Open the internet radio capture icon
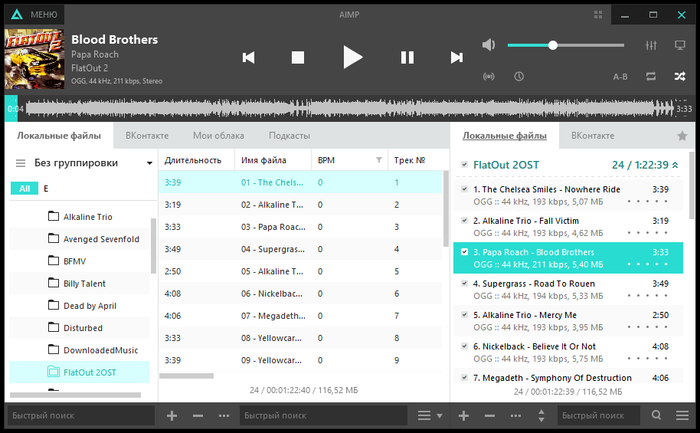 click(x=489, y=77)
